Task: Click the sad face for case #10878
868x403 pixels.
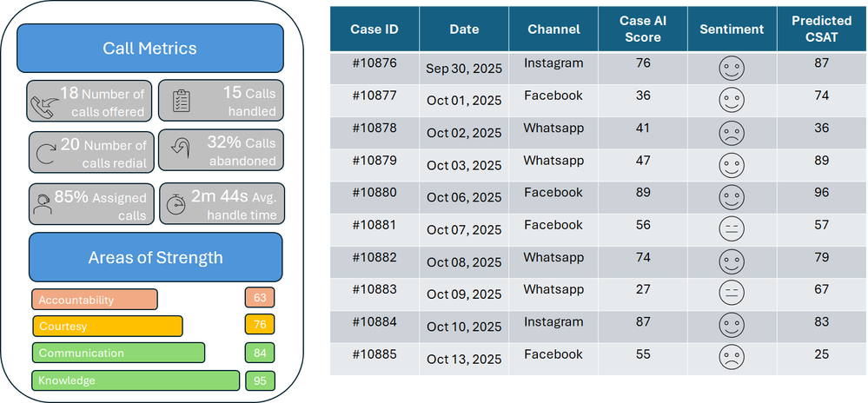Action: point(732,134)
